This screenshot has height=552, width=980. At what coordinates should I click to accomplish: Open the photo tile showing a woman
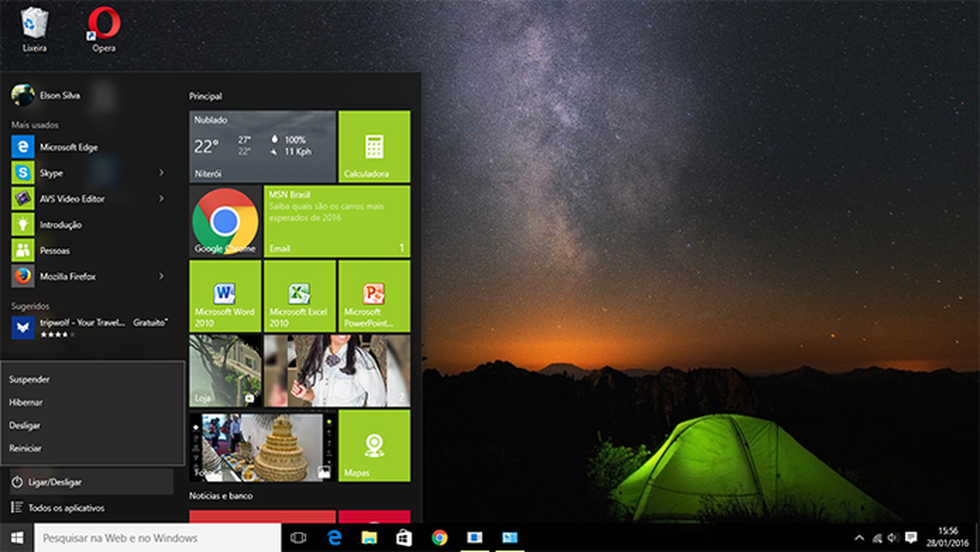337,370
